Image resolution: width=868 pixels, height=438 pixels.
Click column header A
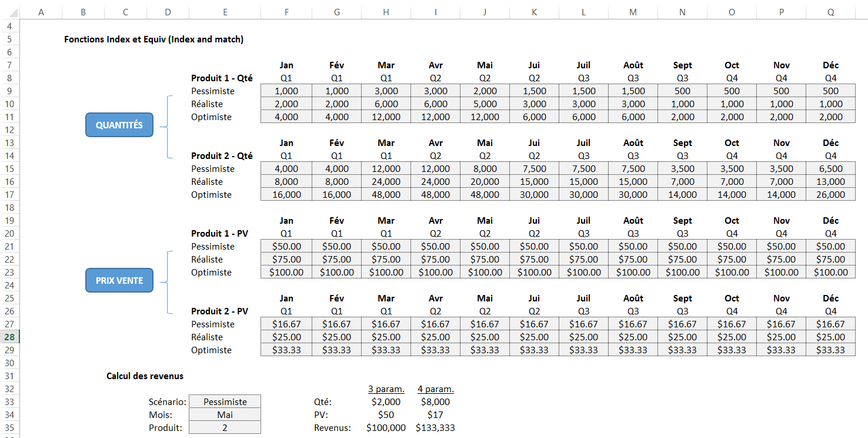[41, 12]
